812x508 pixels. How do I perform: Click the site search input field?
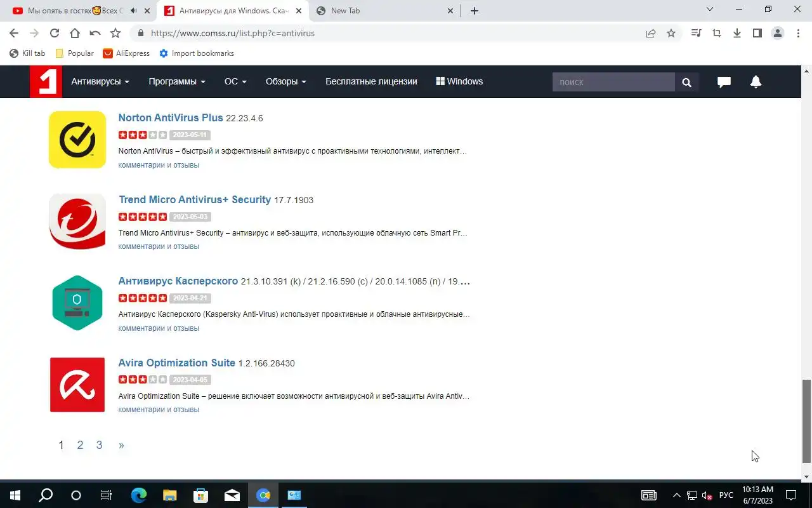click(613, 82)
